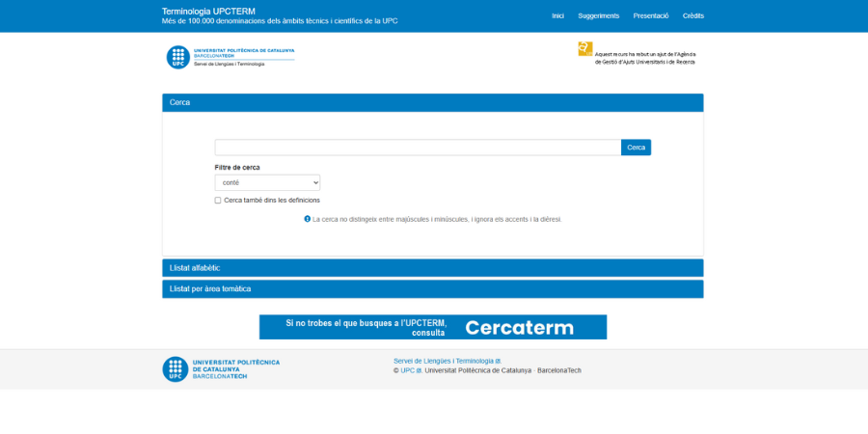Click the header subtitle about 100.000 denominacions
Viewport: 868px width, 434px height.
[x=280, y=21]
